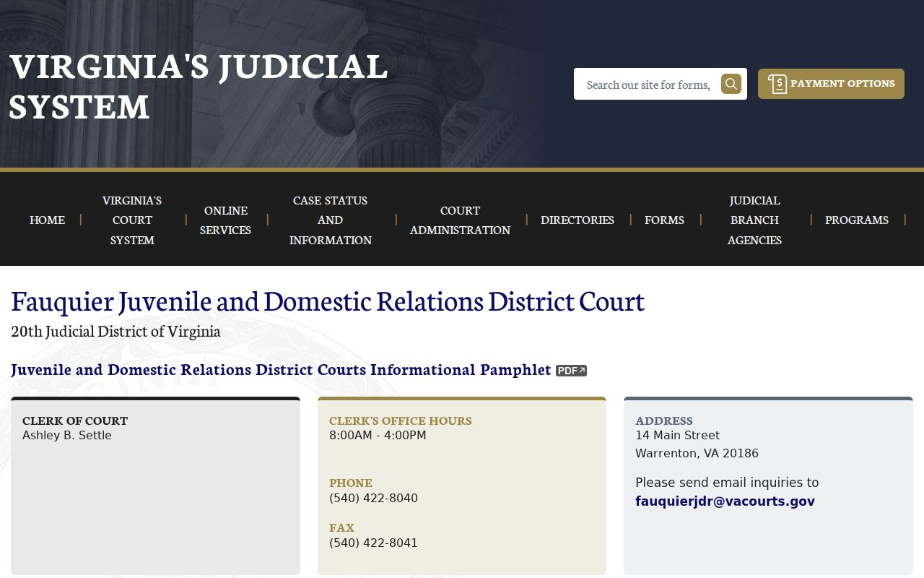Click the receipt icon in Payment Options
The height and width of the screenshot is (578, 924).
777,84
